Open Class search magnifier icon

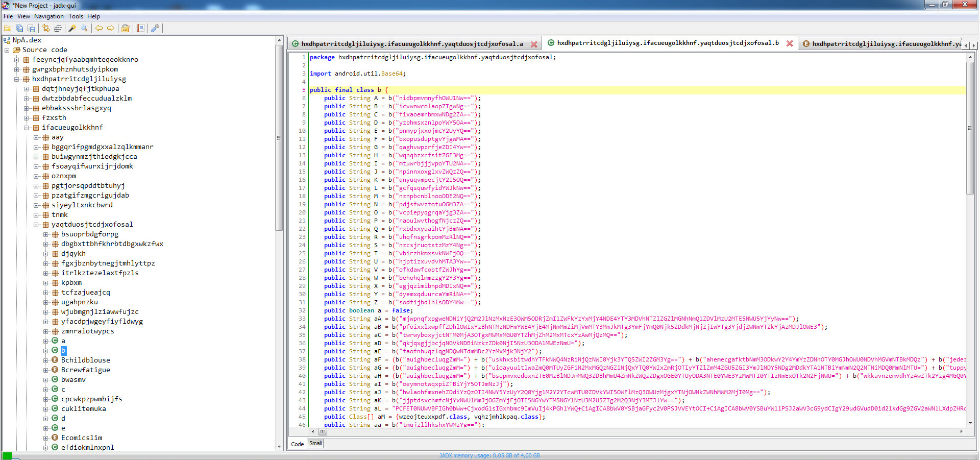coord(84,29)
